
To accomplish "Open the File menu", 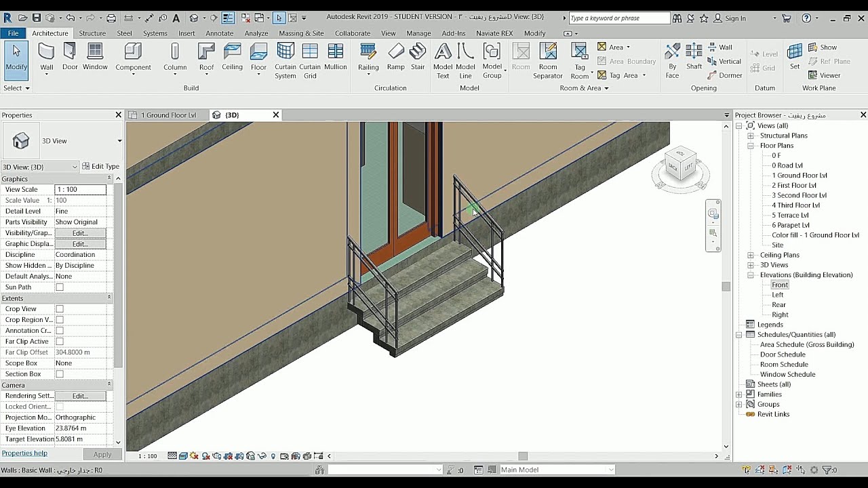I will pyautogui.click(x=14, y=33).
